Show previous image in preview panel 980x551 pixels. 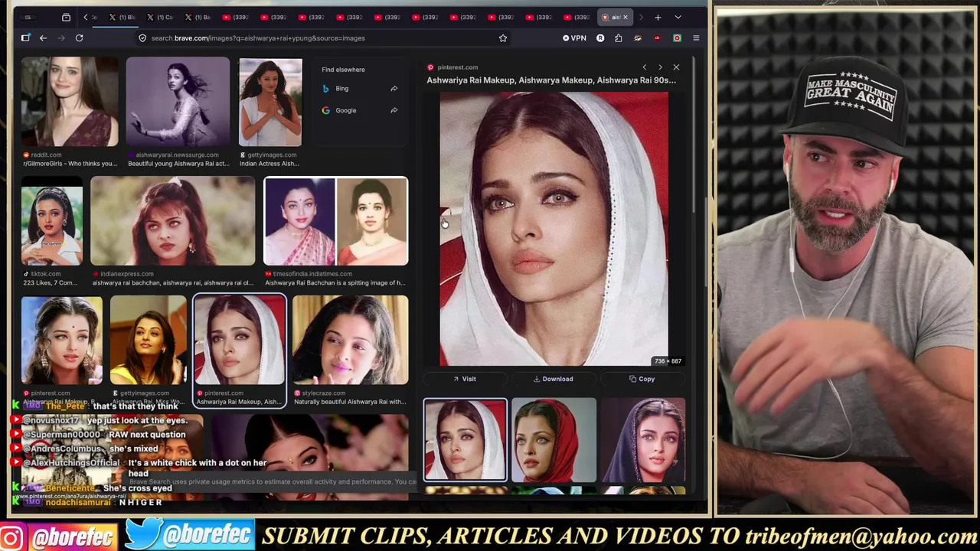click(x=644, y=67)
